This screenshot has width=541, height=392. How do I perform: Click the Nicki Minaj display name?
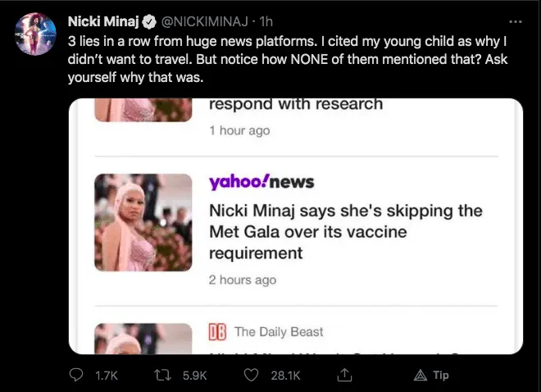pos(102,21)
